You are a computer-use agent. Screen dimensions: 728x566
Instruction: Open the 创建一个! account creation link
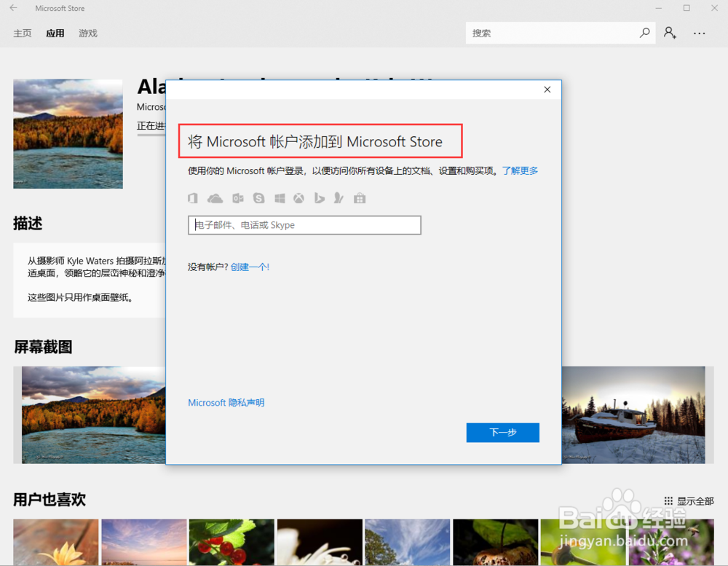(x=250, y=267)
